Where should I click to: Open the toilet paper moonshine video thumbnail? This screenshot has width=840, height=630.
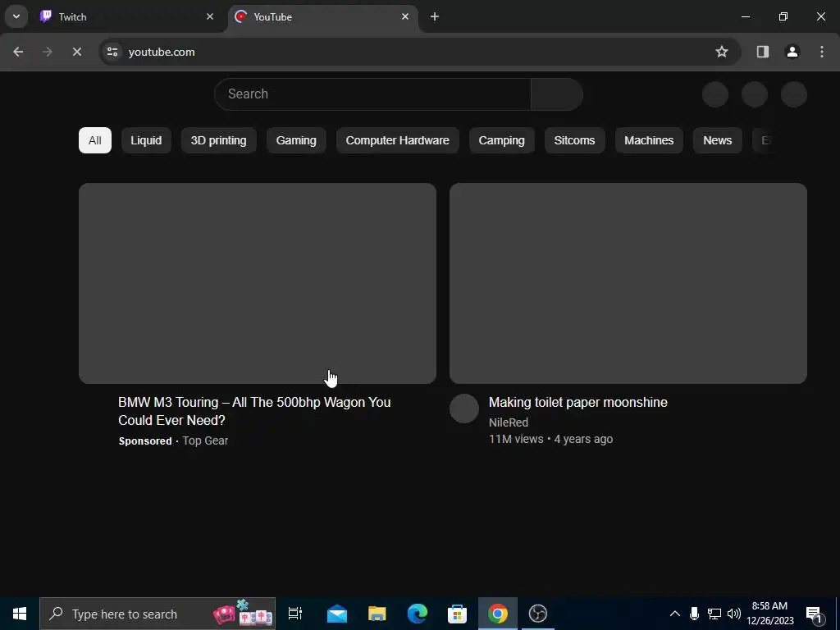[x=628, y=283]
